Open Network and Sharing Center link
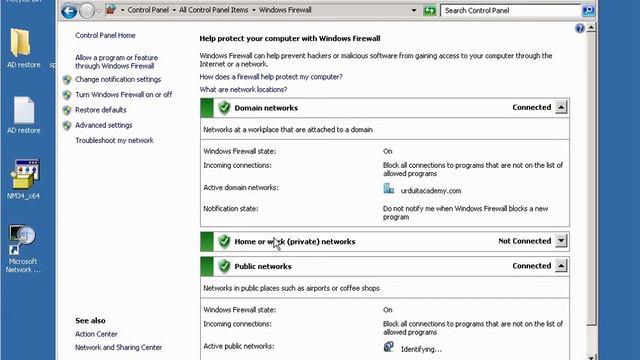This screenshot has width=640, height=360. (118, 347)
